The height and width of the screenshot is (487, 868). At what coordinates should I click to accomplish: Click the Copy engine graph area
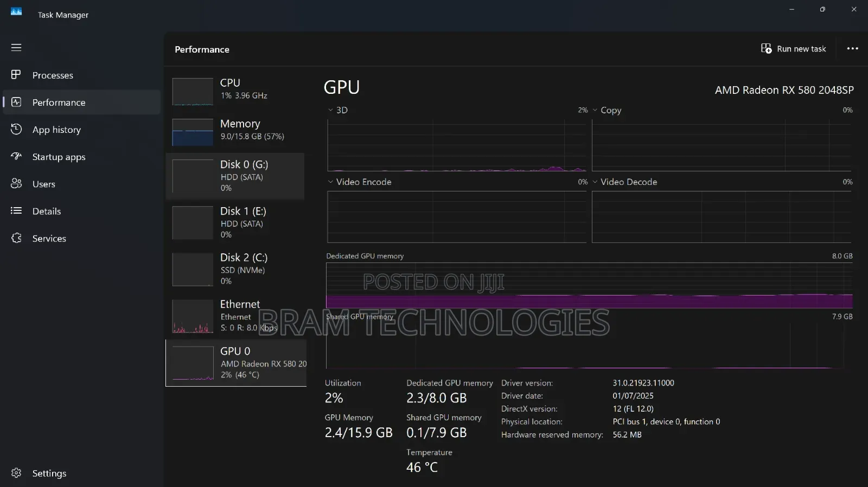click(722, 145)
